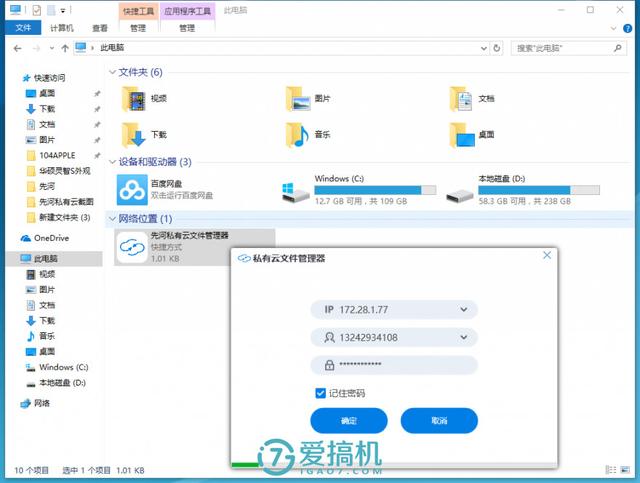Viewport: 640px width, 483px height.
Task: Click Windows (C:) capacity bar
Action: pyautogui.click(x=375, y=190)
